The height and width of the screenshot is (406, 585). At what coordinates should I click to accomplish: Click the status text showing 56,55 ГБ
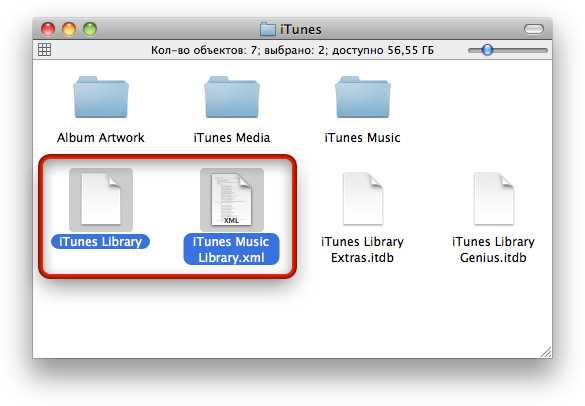point(292,50)
